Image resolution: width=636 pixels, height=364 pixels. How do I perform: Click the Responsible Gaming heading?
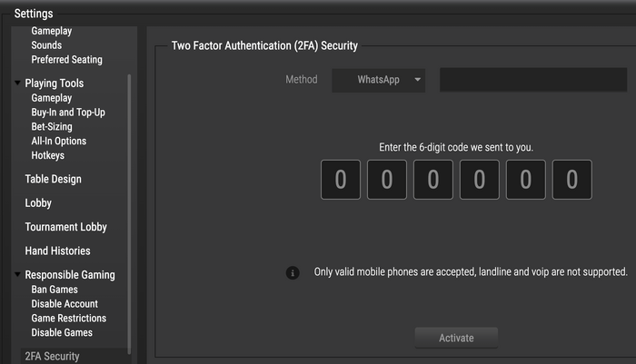pyautogui.click(x=70, y=275)
